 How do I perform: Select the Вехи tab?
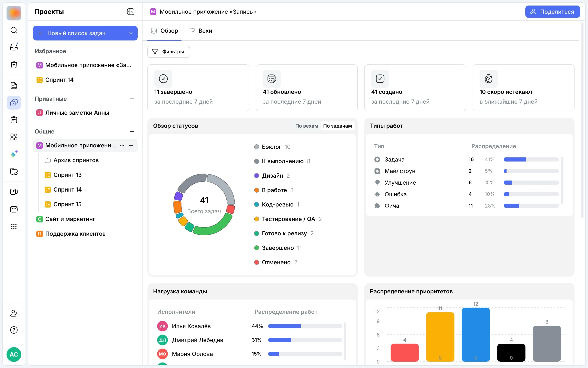(200, 31)
